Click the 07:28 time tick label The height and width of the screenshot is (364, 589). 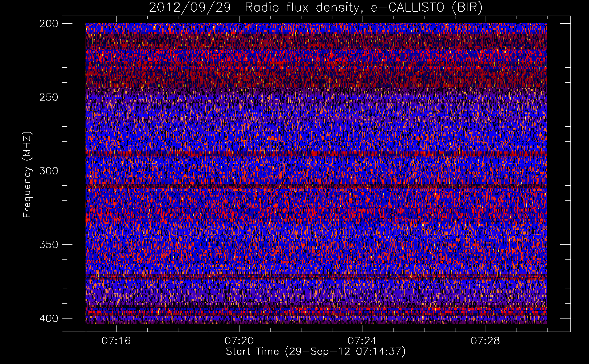486,341
